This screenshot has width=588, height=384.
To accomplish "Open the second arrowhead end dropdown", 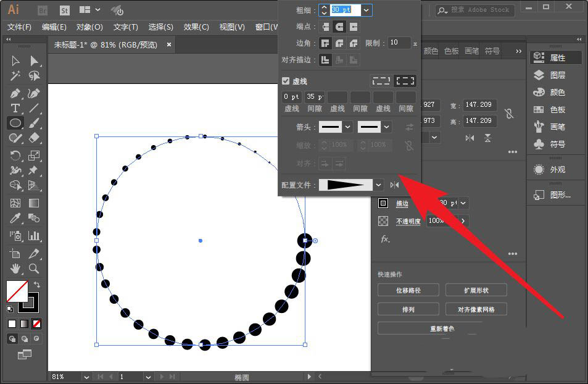I will (x=386, y=127).
